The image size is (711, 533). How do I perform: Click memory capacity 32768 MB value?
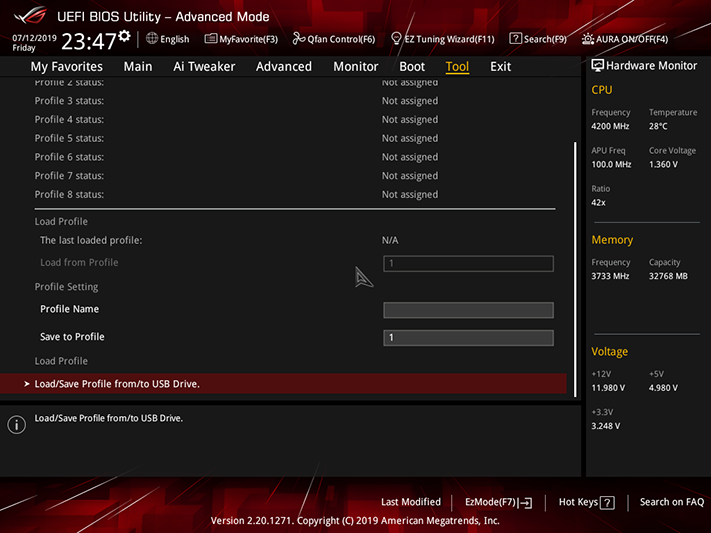[668, 276]
